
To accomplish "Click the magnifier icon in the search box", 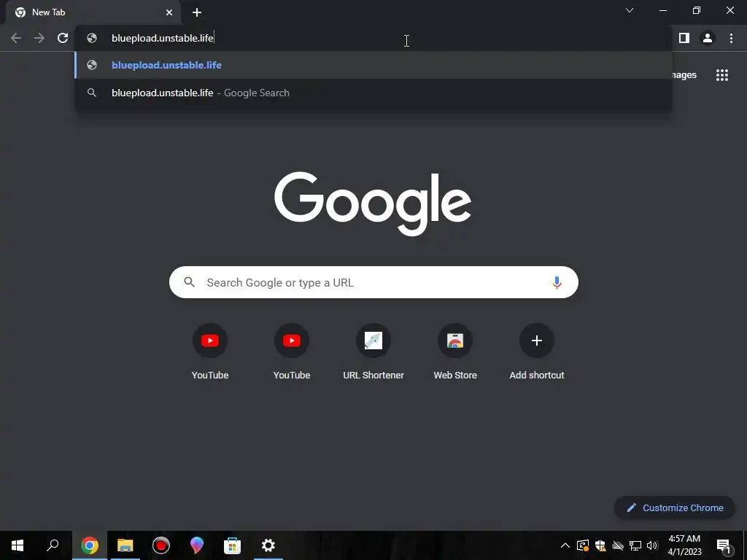I will (189, 282).
